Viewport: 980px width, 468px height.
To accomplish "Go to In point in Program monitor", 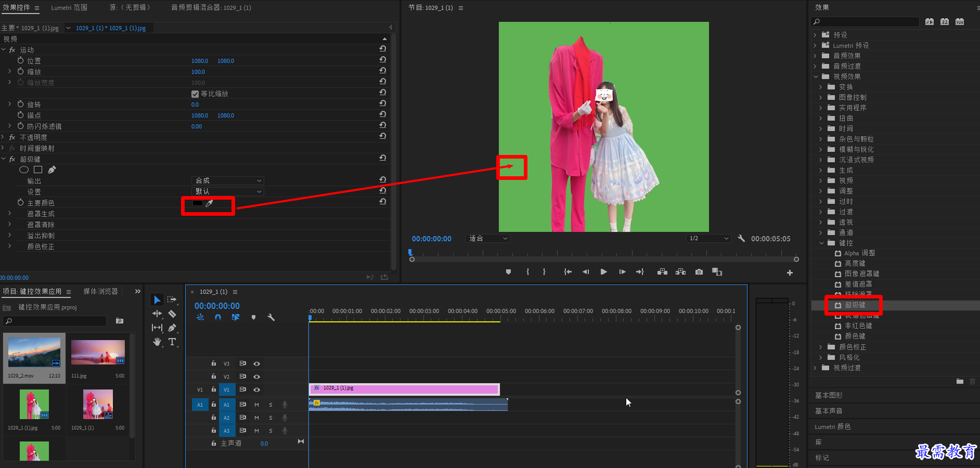I will pyautogui.click(x=568, y=272).
